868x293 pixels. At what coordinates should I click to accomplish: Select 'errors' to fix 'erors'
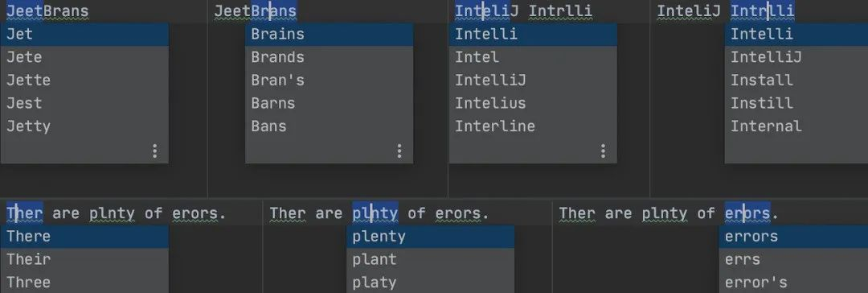click(x=794, y=237)
